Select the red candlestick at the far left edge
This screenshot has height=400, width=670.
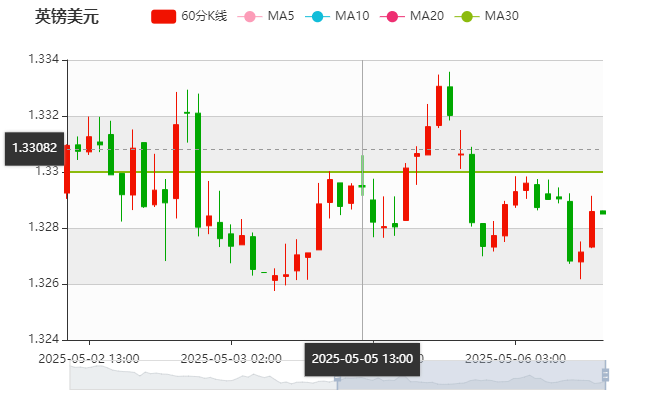[67, 168]
